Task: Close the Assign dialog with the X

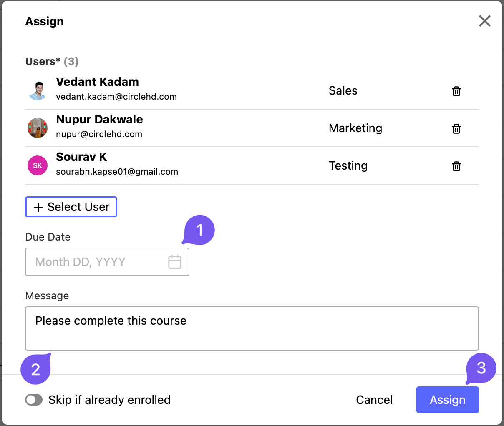Action: [485, 21]
